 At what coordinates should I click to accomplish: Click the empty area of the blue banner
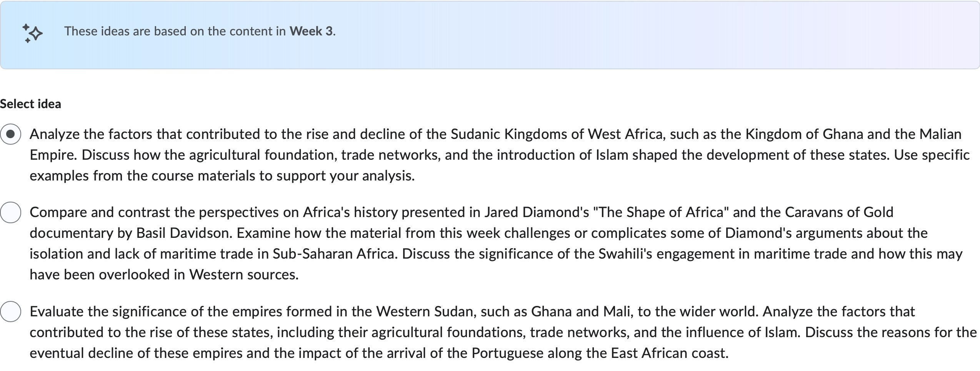coord(654,35)
